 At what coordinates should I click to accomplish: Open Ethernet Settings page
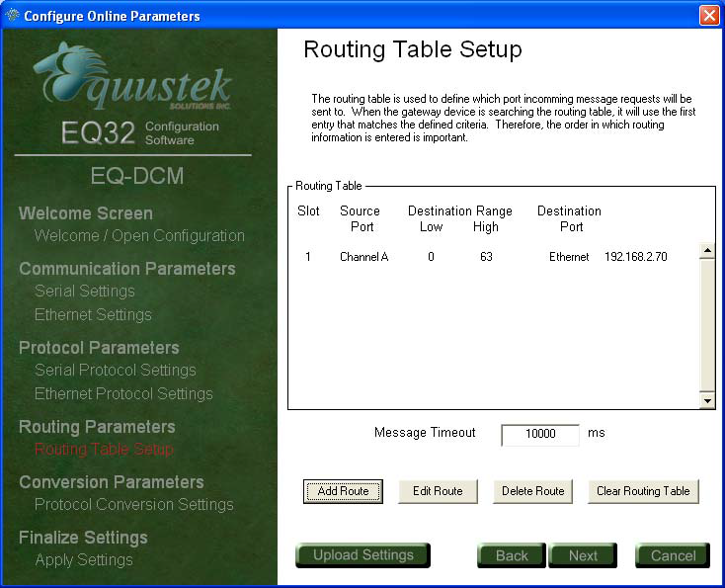click(x=93, y=314)
